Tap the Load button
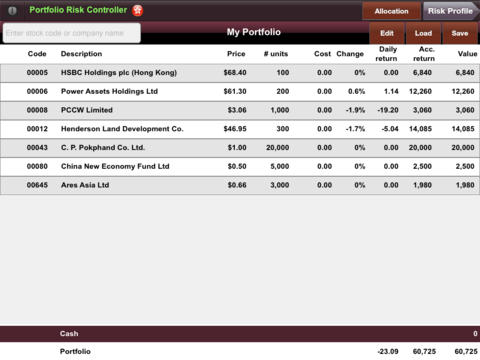The height and width of the screenshot is (360, 480). pos(423,33)
